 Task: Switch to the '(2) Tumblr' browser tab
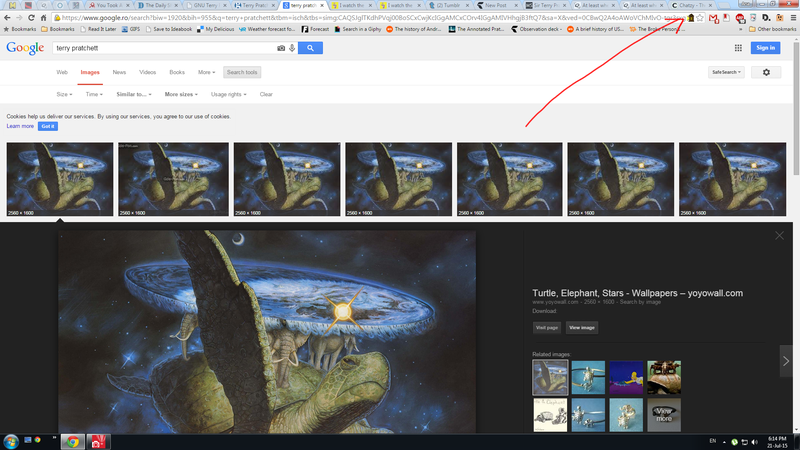pyautogui.click(x=447, y=5)
